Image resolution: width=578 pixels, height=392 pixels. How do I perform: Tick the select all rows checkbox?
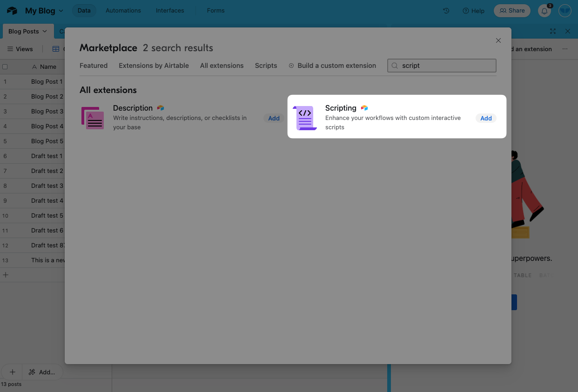(5, 66)
